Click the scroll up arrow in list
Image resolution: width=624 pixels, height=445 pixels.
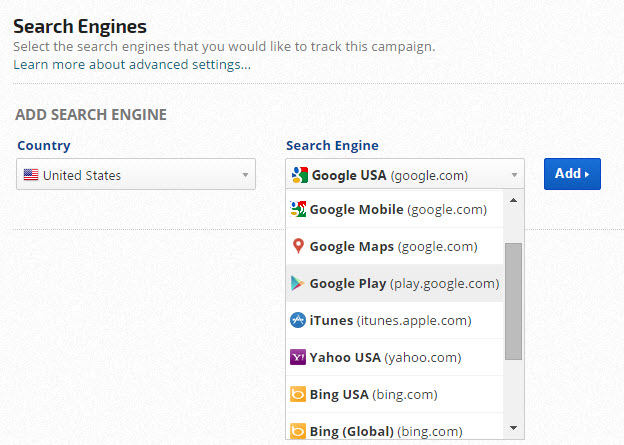tap(514, 199)
